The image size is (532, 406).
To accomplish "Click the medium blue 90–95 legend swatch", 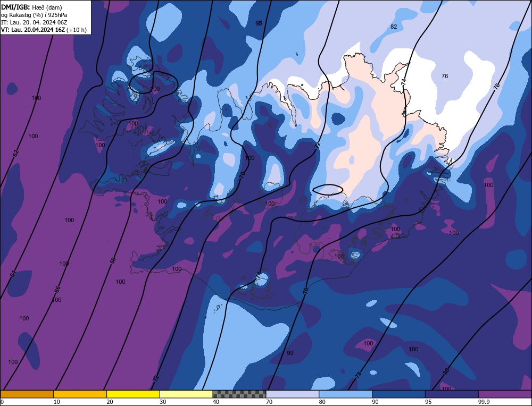I will tap(398, 394).
